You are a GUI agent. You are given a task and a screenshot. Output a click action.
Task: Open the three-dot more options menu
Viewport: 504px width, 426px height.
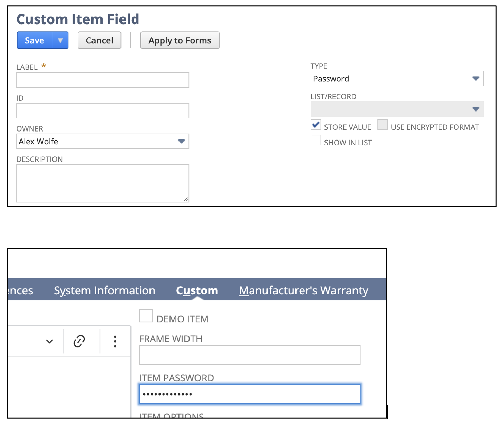point(115,341)
